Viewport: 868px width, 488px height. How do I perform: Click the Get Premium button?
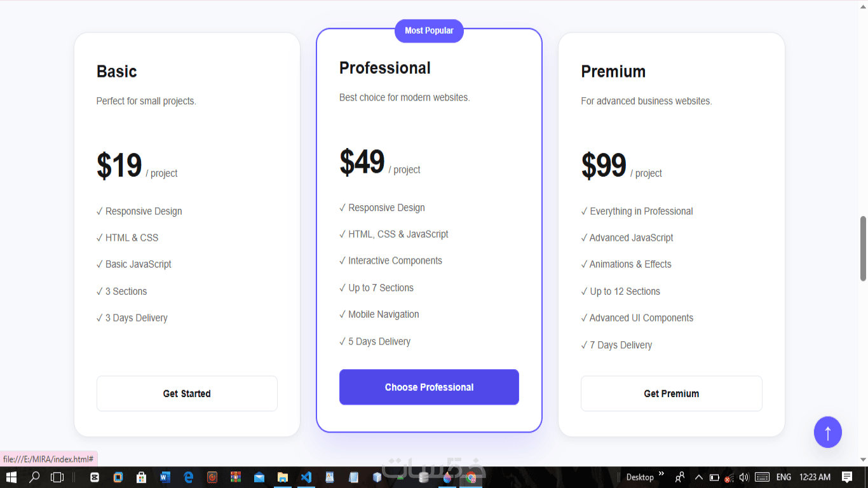coord(671,393)
